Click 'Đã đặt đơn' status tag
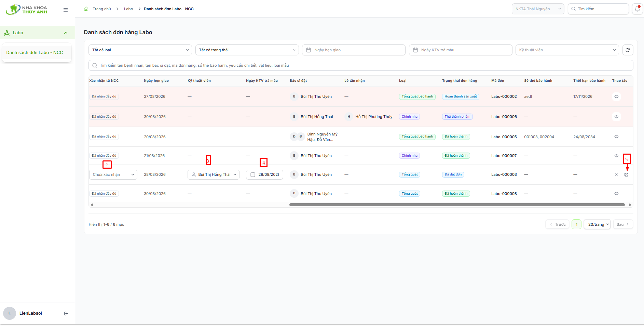This screenshot has width=644, height=326. click(453, 174)
